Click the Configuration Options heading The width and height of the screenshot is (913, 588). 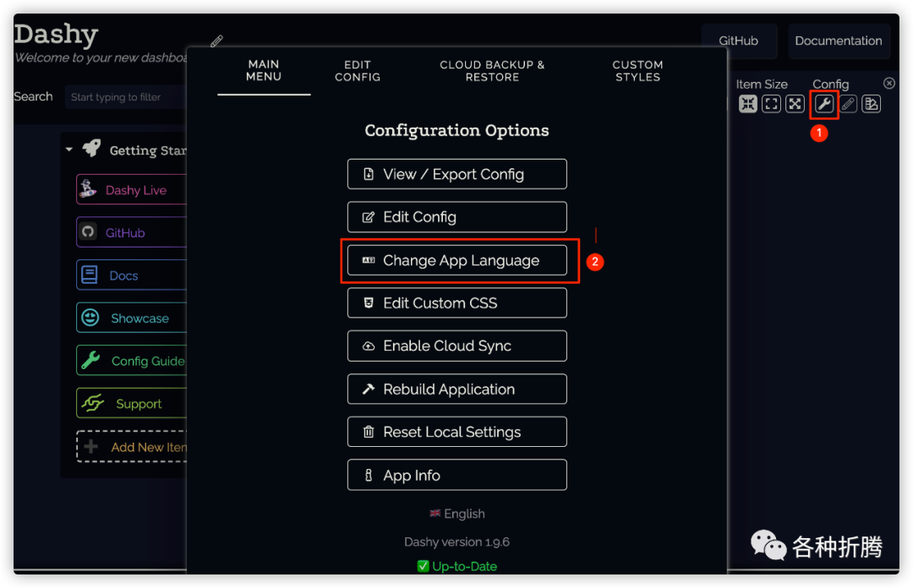[x=457, y=130]
